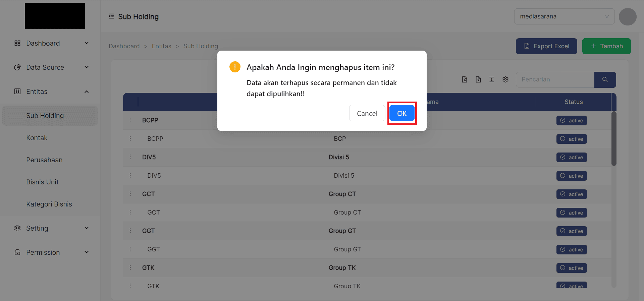Toggle the sidebar hamburger icon beside Sub Holding
644x301 pixels.
pyautogui.click(x=111, y=16)
